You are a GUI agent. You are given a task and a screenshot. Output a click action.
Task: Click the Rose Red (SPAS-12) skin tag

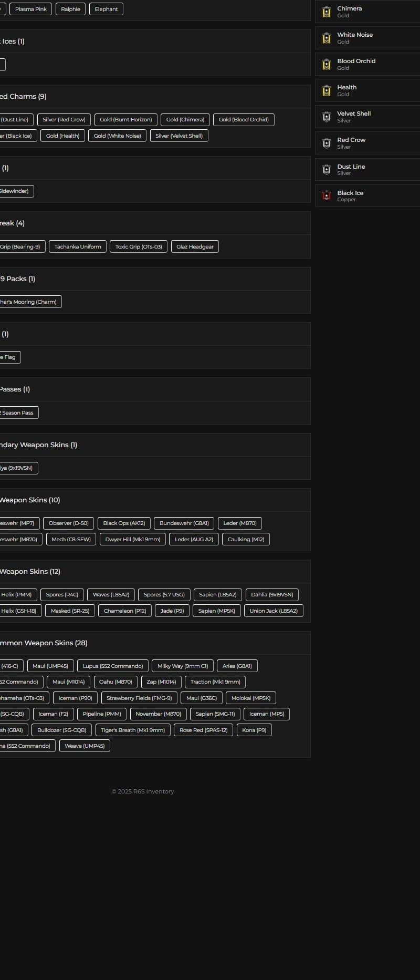point(203,730)
